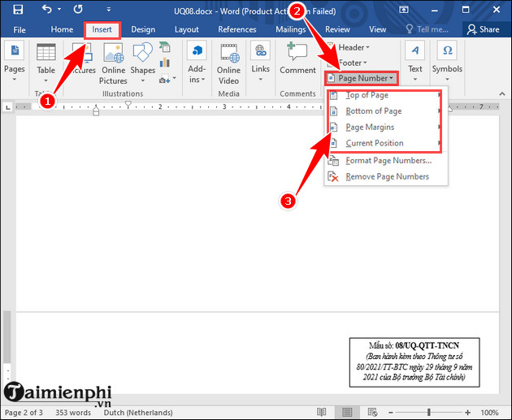Expand the Links dropdown
This screenshot has height=420, width=512.
(261, 62)
